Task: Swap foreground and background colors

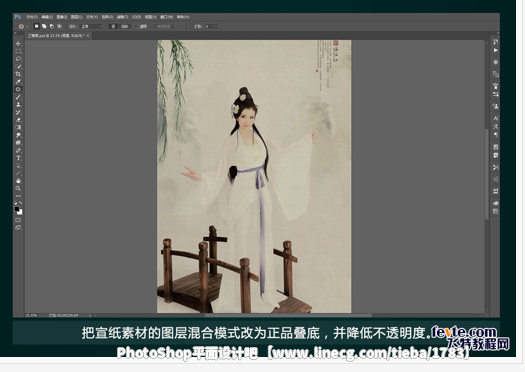Action: pyautogui.click(x=21, y=203)
